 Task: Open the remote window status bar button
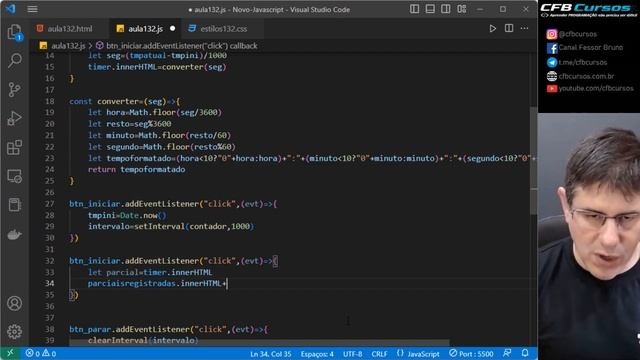tap(11, 353)
